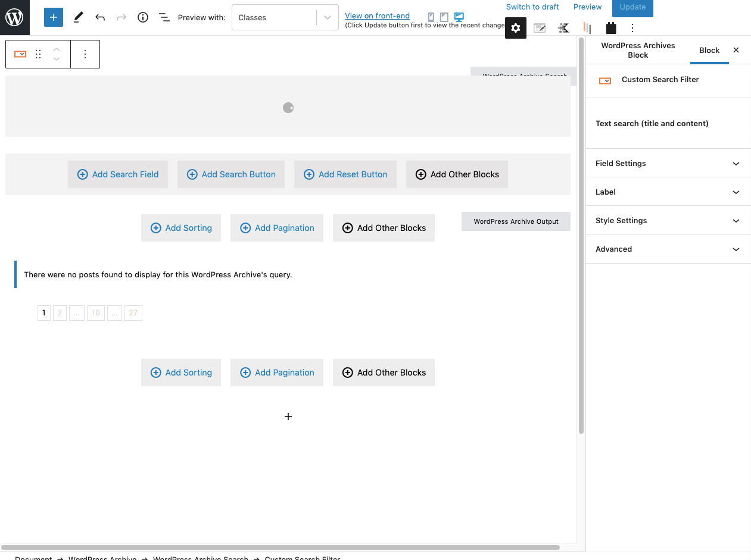The image size is (751, 560).
Task: Click Add Search Field
Action: pos(118,174)
